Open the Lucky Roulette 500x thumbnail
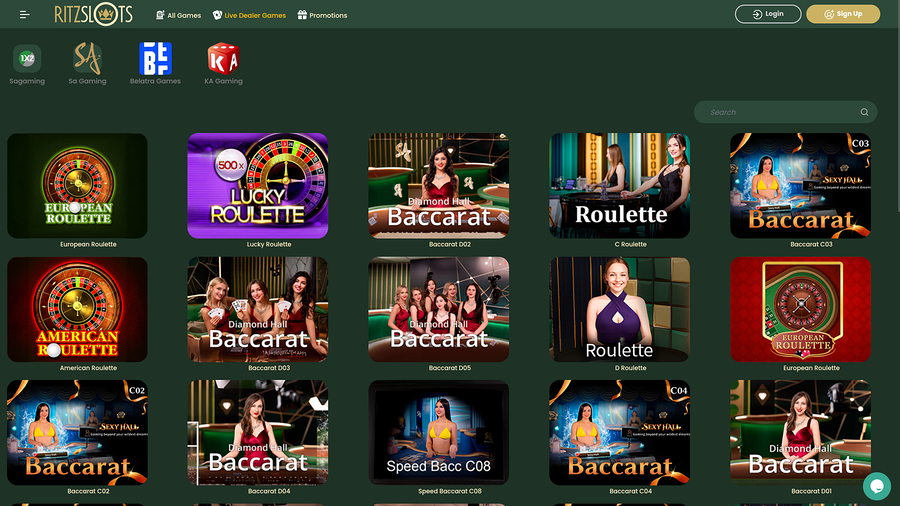Viewport: 900px width, 506px height. click(x=258, y=186)
